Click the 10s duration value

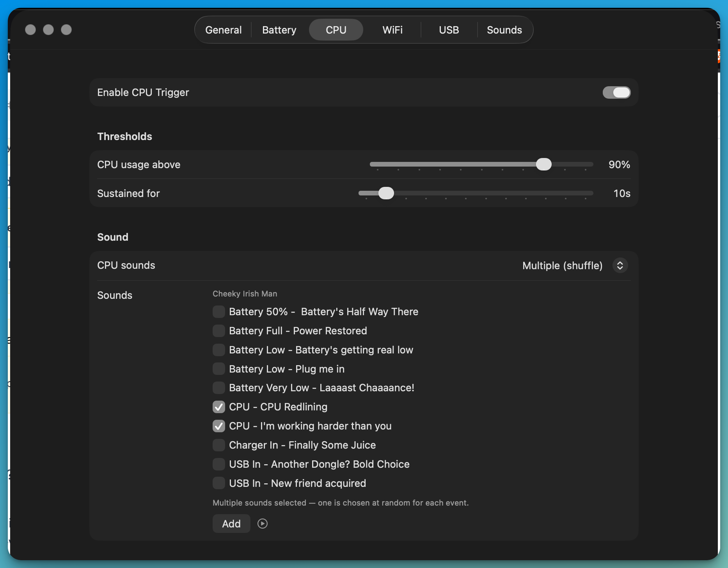[x=622, y=193]
